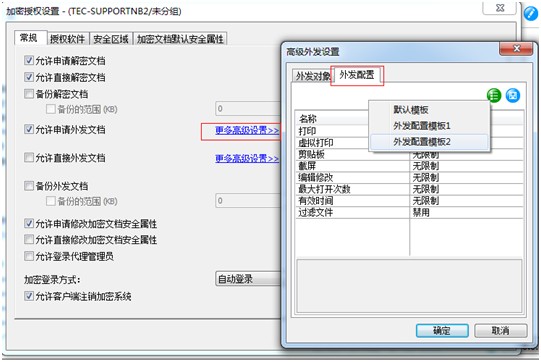Click the 确定 button

(x=442, y=331)
